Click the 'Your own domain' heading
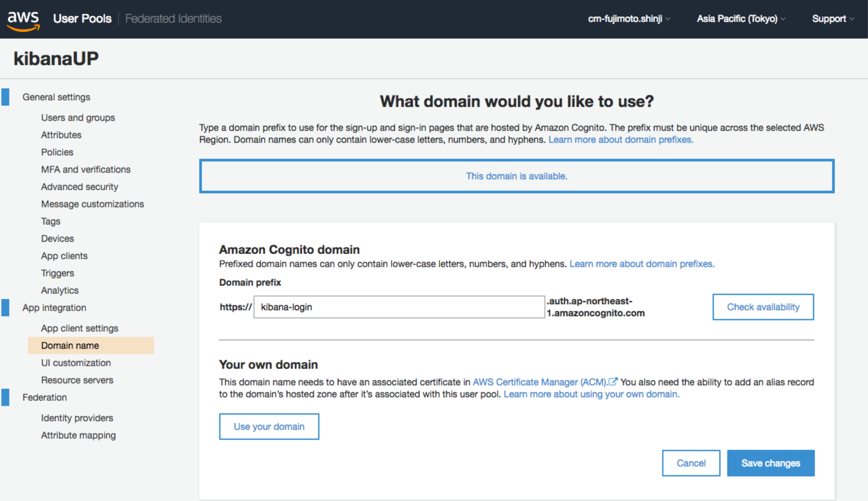 coord(268,364)
